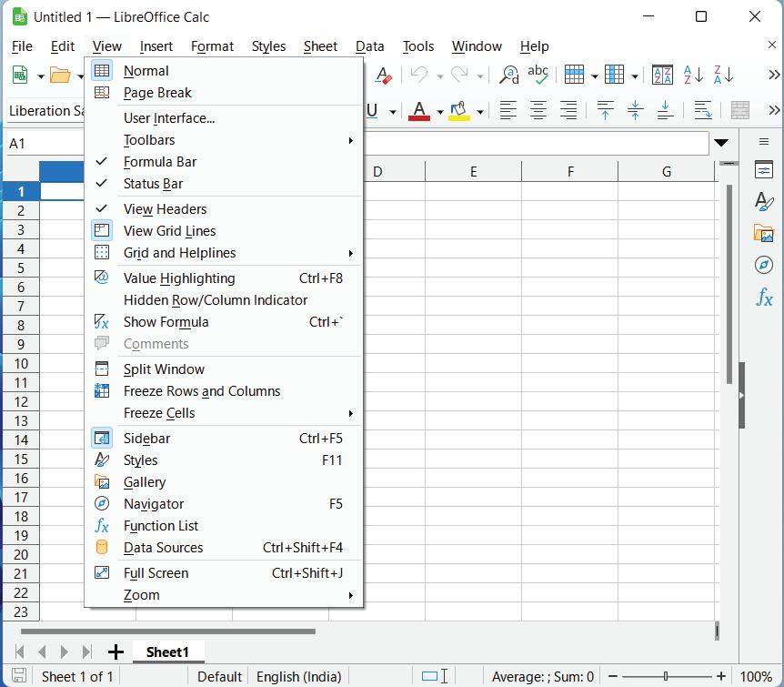Click the Undo toolbar icon
Image resolution: width=784 pixels, height=687 pixels.
(419, 76)
